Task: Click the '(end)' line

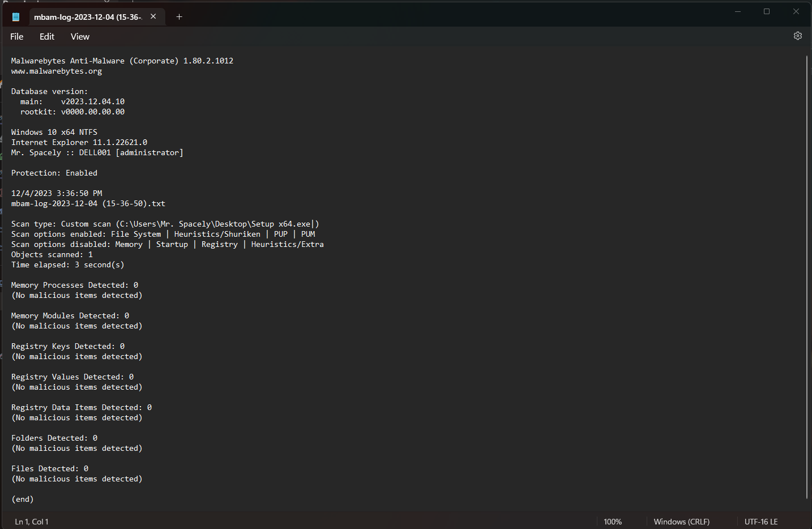Action: pos(23,499)
